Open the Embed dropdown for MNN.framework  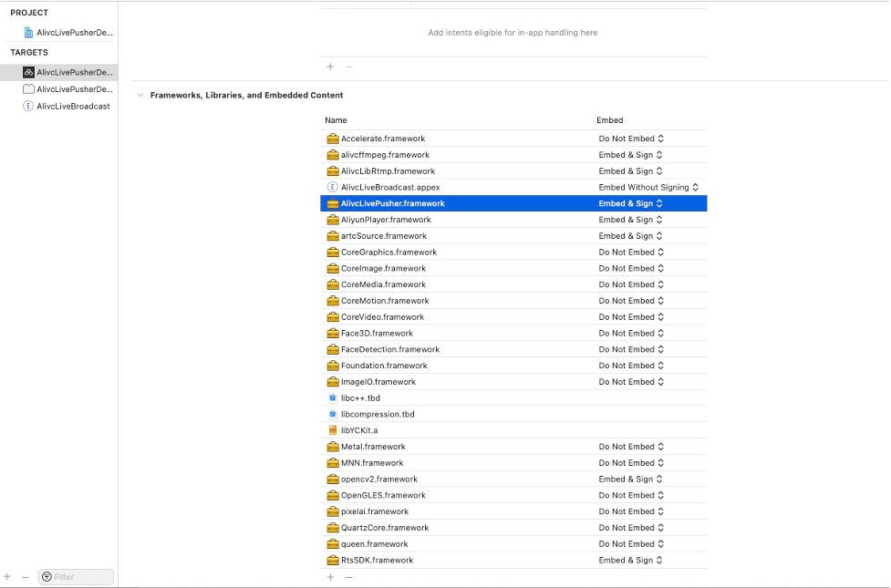coord(631,463)
